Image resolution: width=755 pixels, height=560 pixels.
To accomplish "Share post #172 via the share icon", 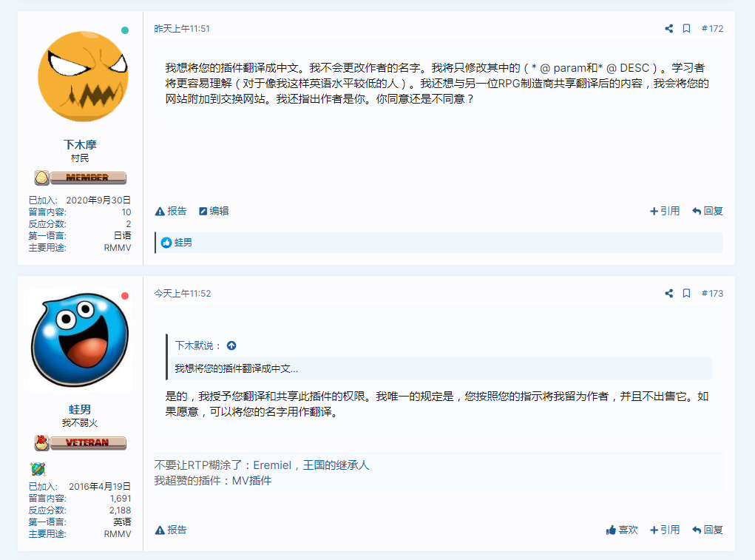I will click(668, 28).
